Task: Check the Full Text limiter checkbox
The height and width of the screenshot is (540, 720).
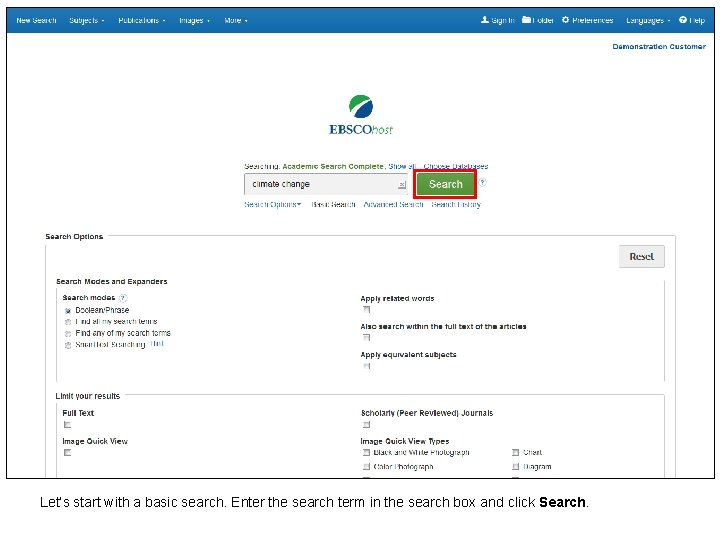Action: (68, 425)
